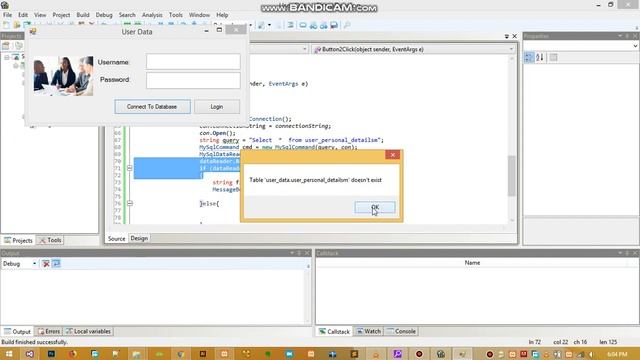Click the clear output red X icon

(x=46, y=264)
